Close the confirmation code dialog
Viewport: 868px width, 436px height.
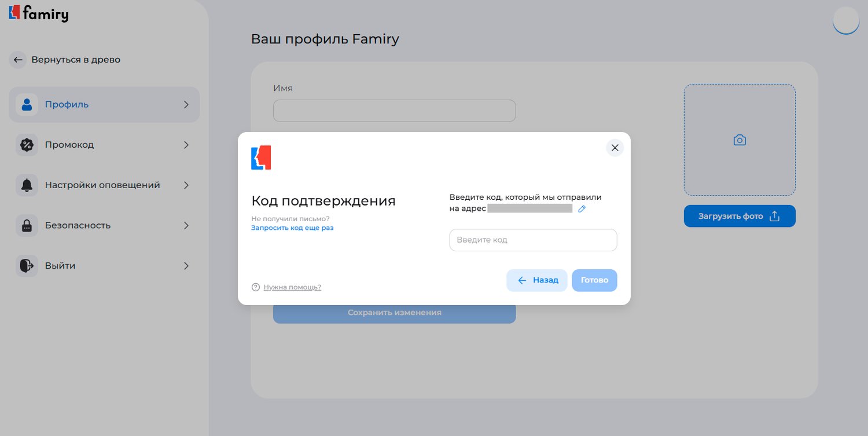[x=615, y=148]
